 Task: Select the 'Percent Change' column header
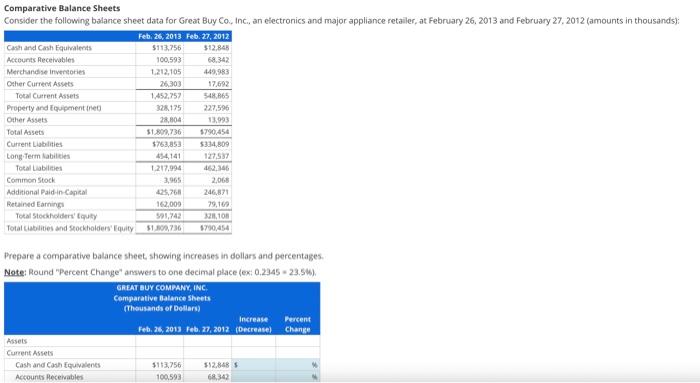tap(297, 325)
